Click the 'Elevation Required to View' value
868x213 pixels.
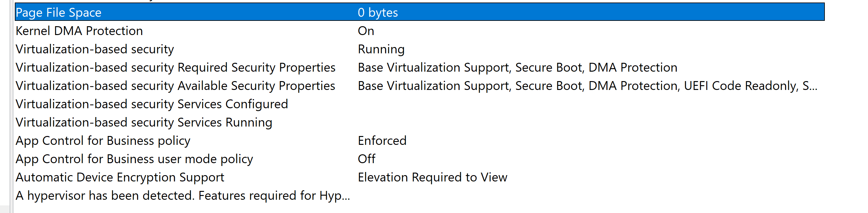pos(432,177)
